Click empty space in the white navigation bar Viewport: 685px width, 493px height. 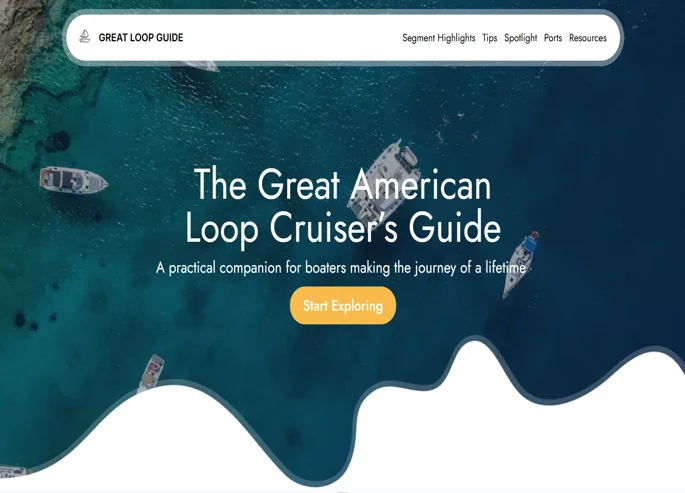click(x=290, y=38)
